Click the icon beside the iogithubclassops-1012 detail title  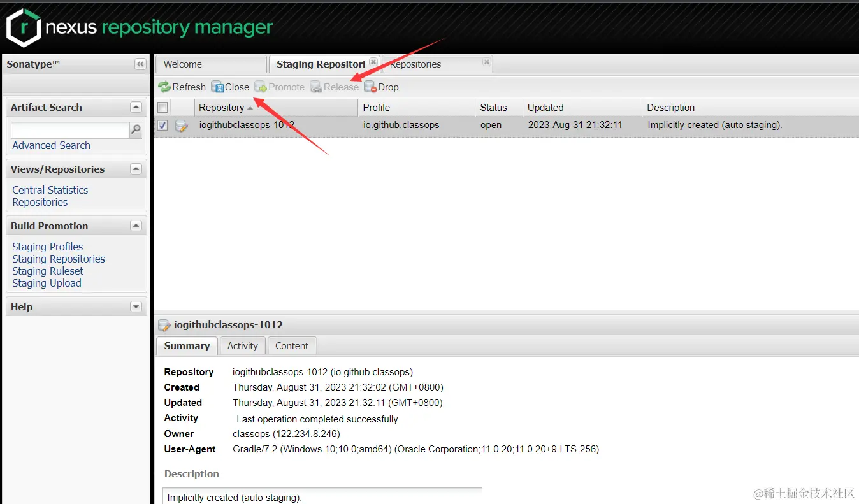coord(164,325)
